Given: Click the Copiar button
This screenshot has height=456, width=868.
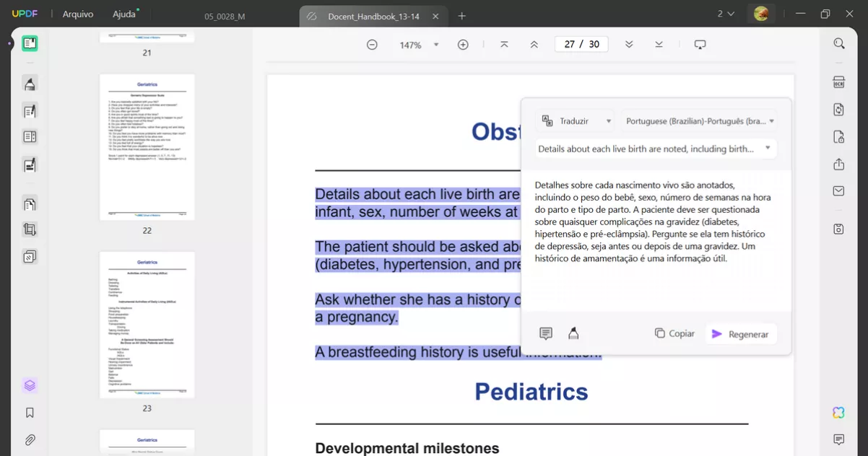Looking at the screenshot, I should click(674, 333).
